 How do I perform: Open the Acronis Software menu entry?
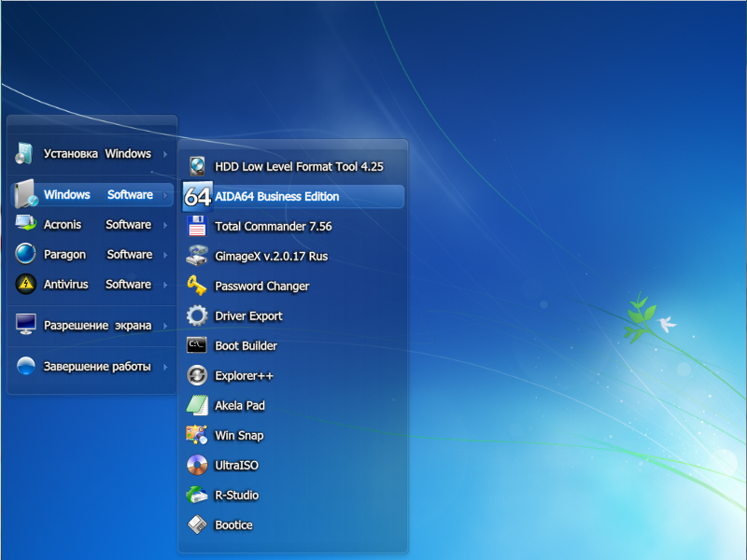point(92,224)
